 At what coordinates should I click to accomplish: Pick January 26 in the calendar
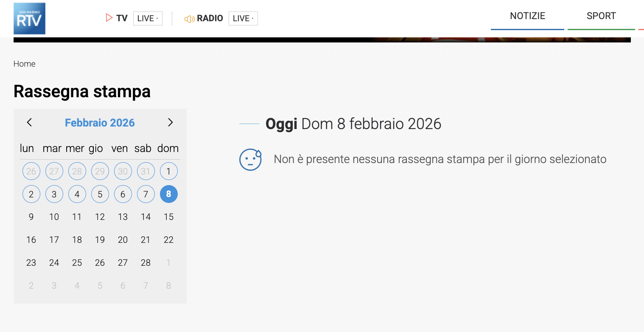click(31, 172)
